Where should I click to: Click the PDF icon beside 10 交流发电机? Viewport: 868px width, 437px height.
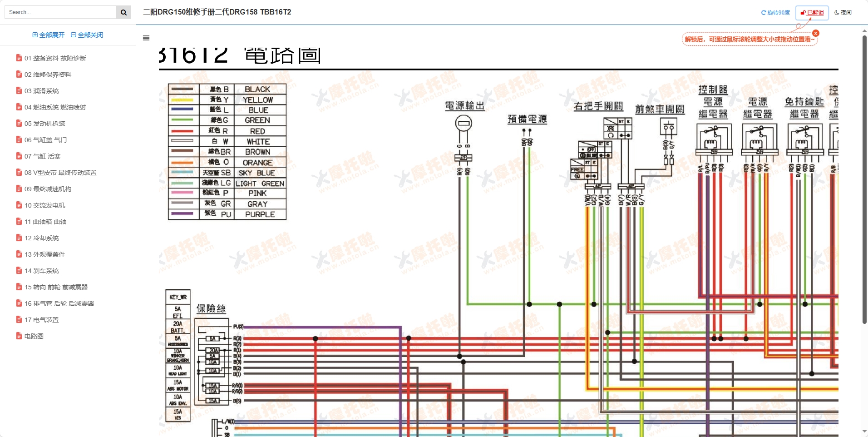click(x=19, y=205)
